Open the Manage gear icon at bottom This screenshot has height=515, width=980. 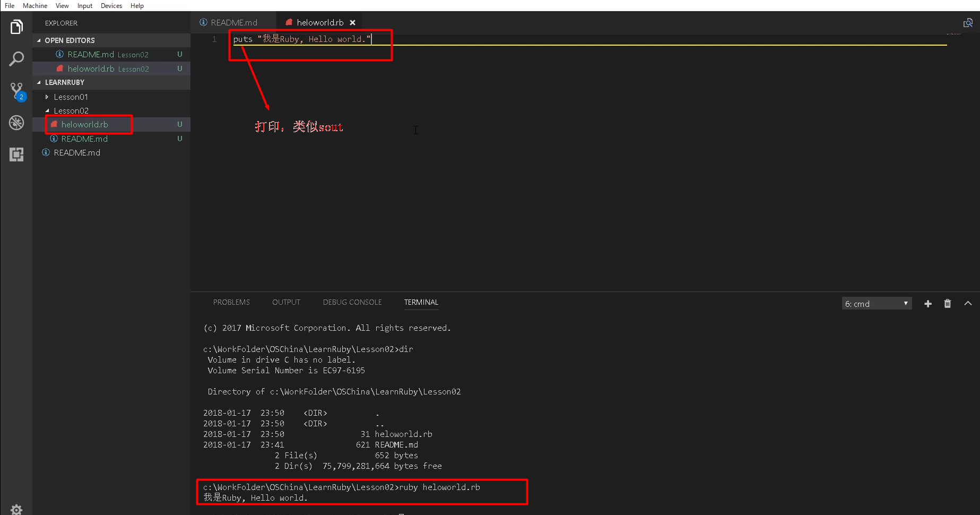pyautogui.click(x=16, y=510)
